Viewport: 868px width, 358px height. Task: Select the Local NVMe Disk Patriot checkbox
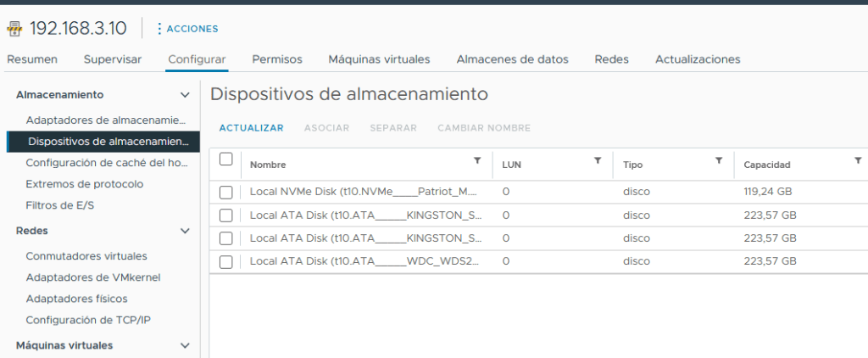225,192
